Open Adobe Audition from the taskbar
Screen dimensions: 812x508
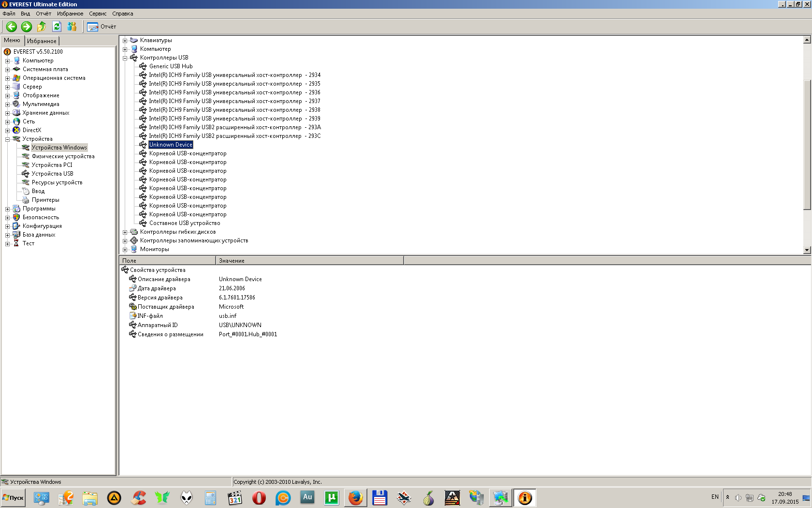point(307,498)
